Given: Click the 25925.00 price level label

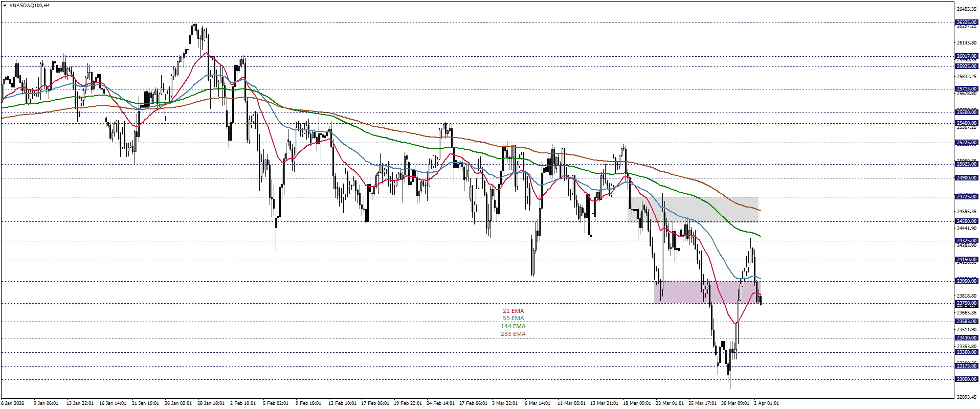Looking at the screenshot, I should [x=966, y=66].
